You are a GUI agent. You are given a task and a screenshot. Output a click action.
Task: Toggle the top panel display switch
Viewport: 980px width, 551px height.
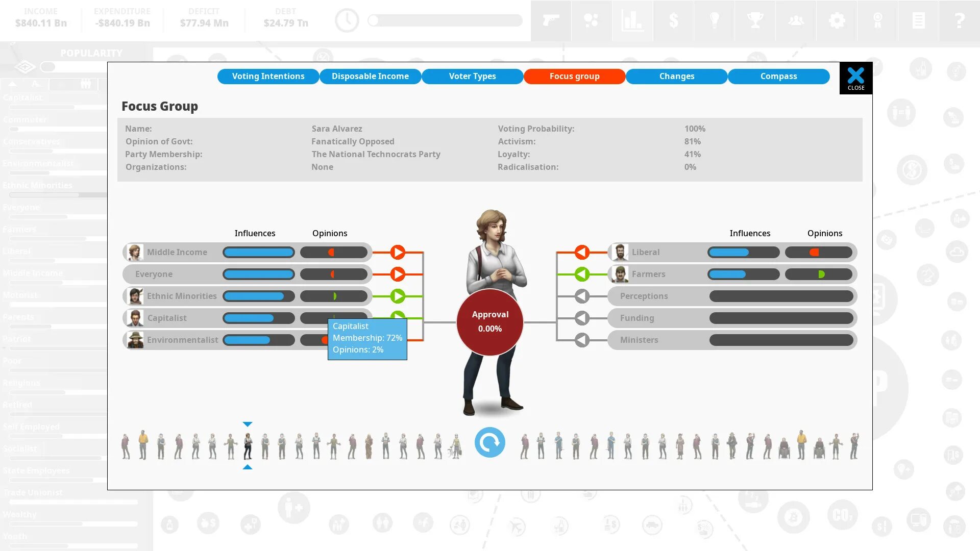47,66
